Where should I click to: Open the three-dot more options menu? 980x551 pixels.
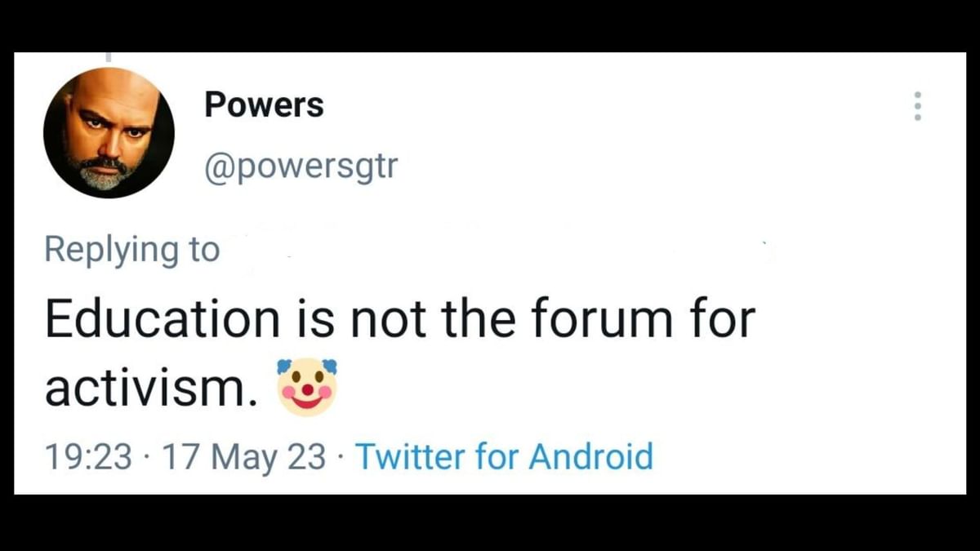[x=918, y=106]
